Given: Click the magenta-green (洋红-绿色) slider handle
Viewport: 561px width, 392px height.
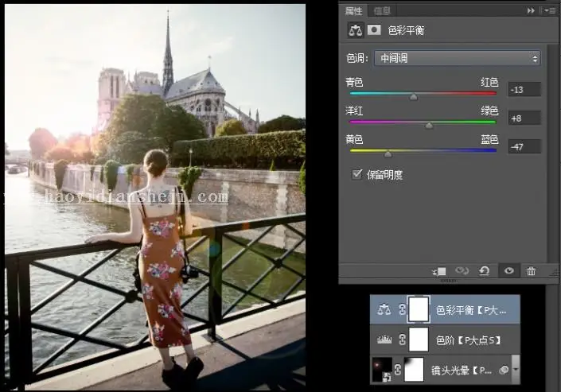Looking at the screenshot, I should click(429, 125).
